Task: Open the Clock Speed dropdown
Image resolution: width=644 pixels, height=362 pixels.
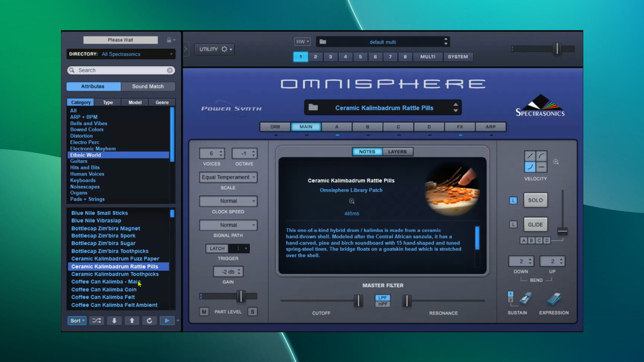Action: point(228,201)
